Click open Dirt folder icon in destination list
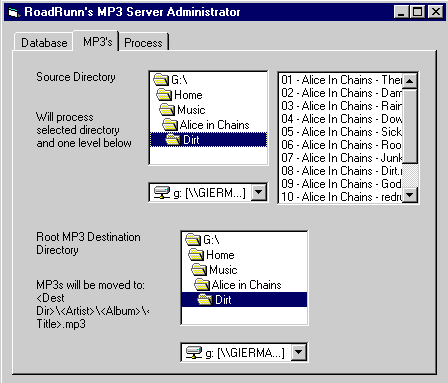 [x=205, y=300]
